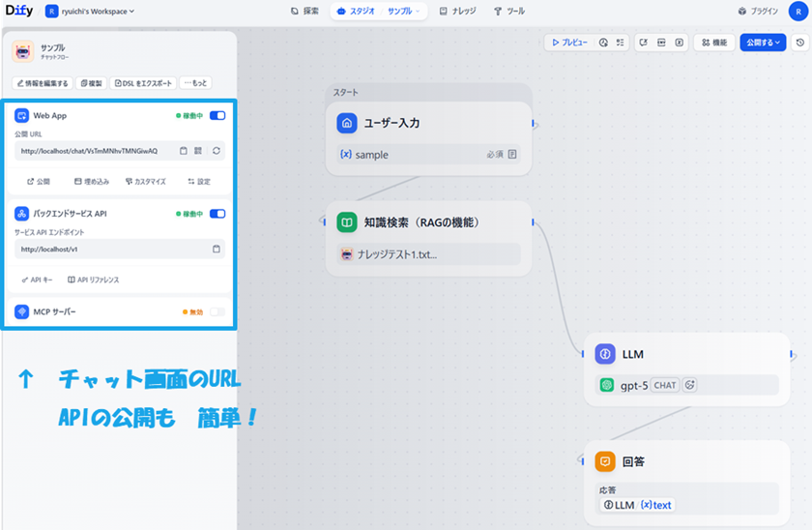
Task: Click the icon next to CHAT badge
Action: (690, 385)
